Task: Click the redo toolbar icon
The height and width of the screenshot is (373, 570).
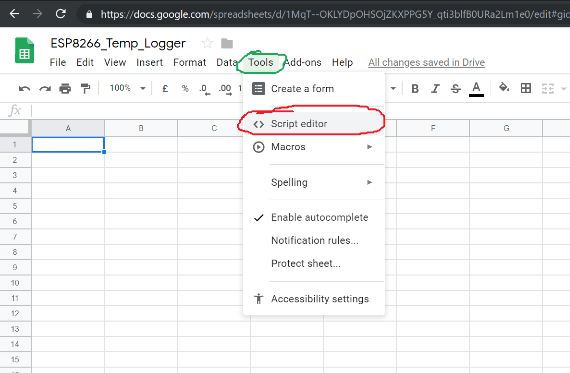Action: (x=45, y=88)
